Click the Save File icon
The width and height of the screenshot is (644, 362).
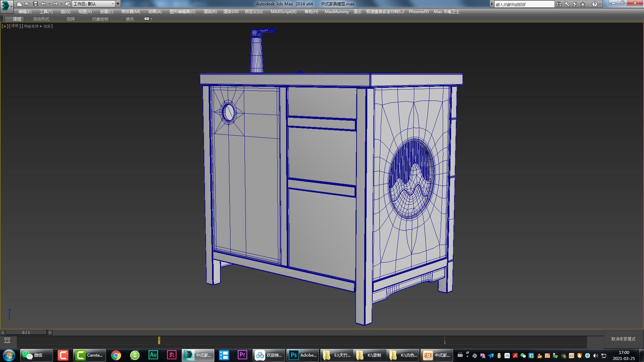[35, 4]
